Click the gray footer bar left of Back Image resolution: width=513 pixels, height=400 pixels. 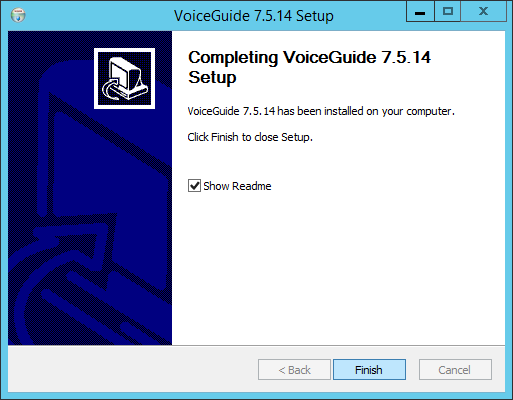click(133, 369)
